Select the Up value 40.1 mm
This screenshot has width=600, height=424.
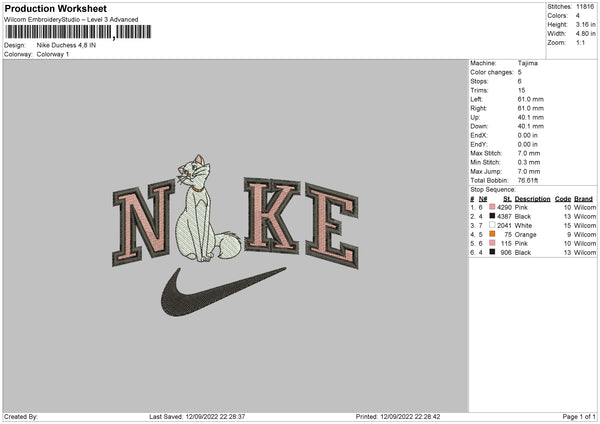click(x=531, y=117)
